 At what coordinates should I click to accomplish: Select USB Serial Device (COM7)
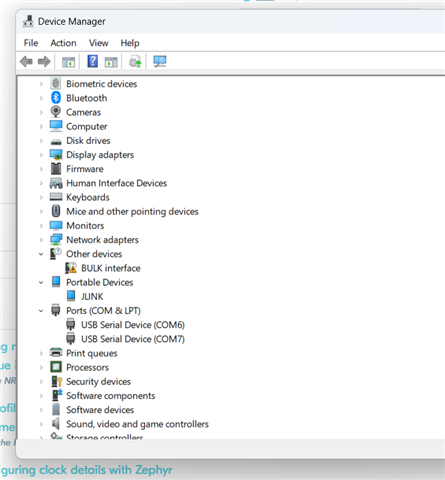pyautogui.click(x=133, y=339)
